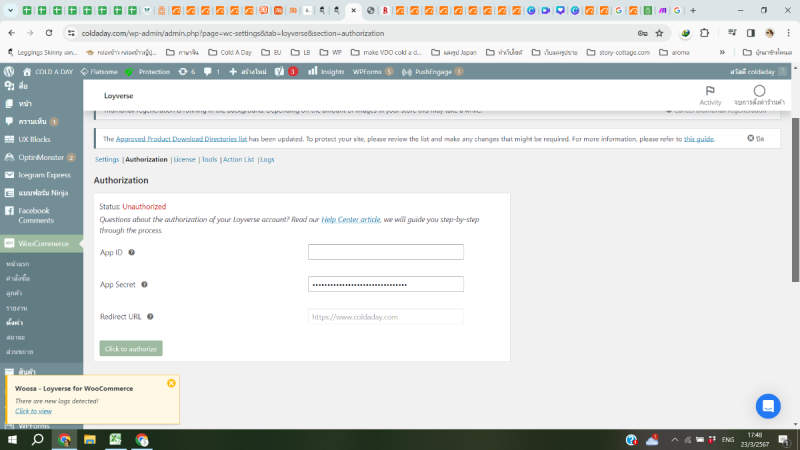The width and height of the screenshot is (800, 450).
Task: Follow 'Click to view' logs link
Action: (33, 411)
